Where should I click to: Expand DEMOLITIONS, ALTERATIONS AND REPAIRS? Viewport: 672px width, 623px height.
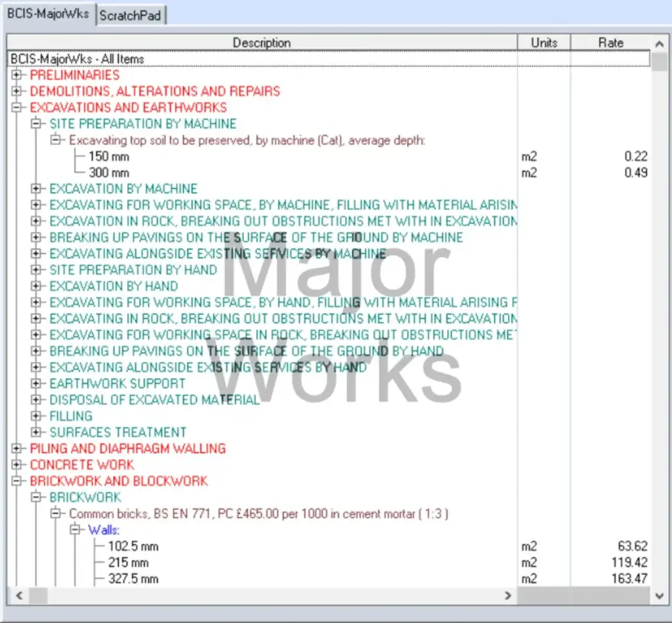16,91
